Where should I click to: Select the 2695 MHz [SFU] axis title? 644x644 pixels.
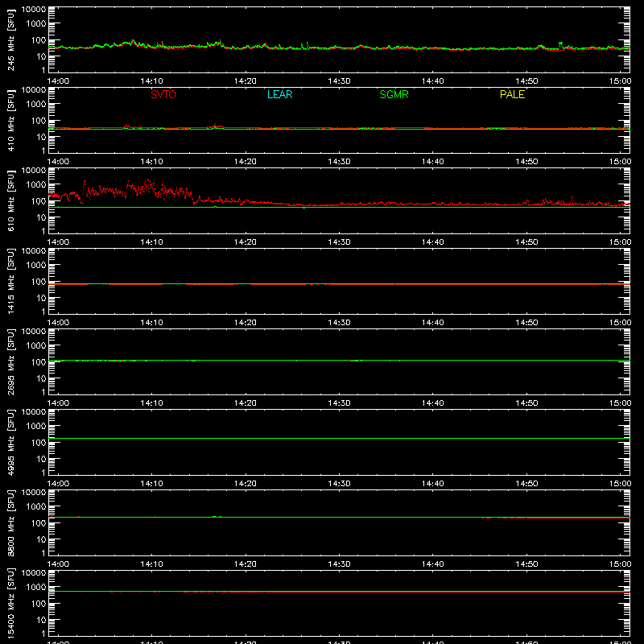tap(10, 362)
